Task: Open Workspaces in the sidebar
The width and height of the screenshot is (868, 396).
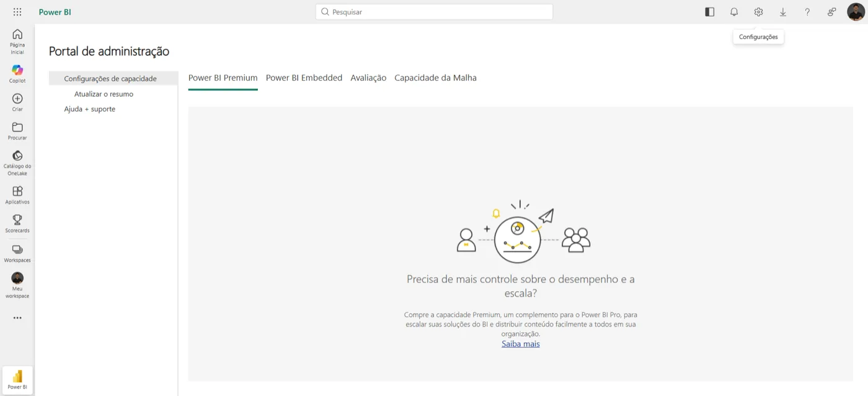Action: pyautogui.click(x=17, y=253)
